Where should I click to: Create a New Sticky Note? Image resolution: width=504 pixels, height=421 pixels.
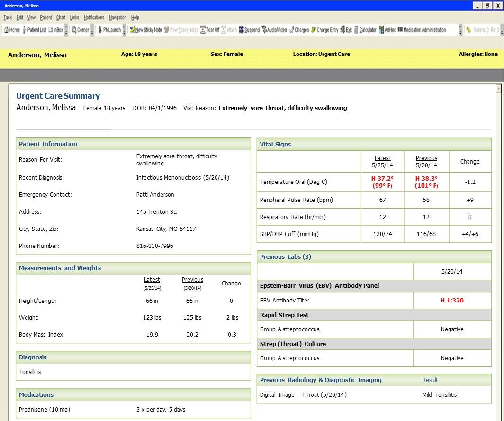pyautogui.click(x=145, y=30)
